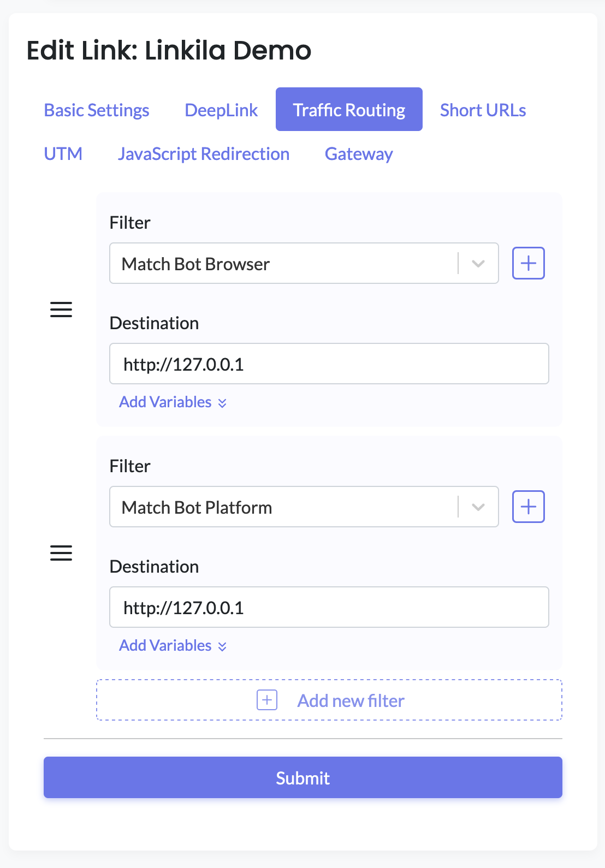
Task: Switch to the Basic Settings tab
Action: coord(97,110)
